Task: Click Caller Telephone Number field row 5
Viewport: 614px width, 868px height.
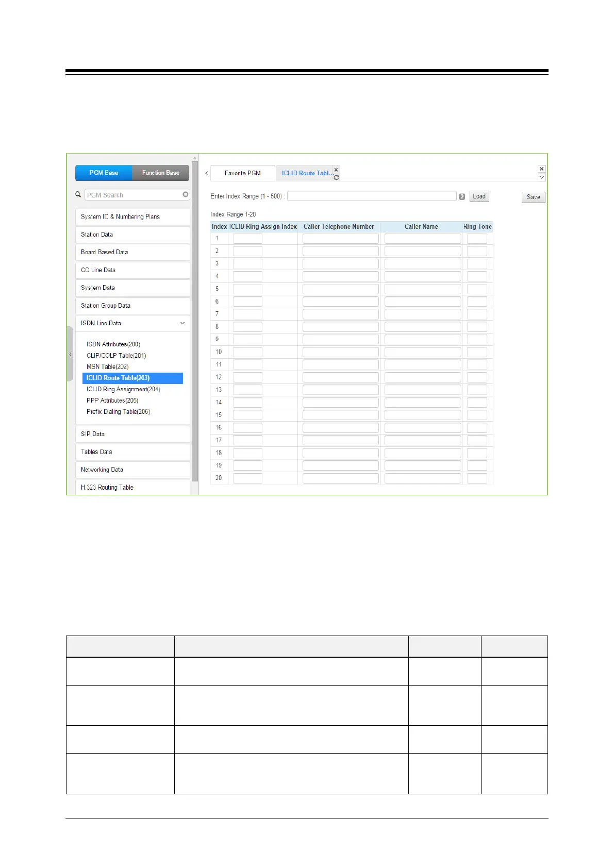Action: [341, 289]
